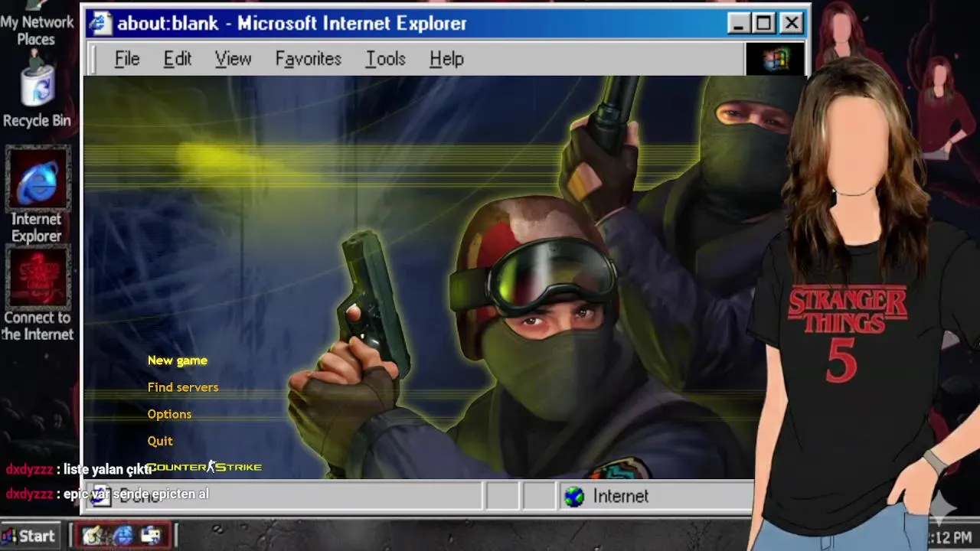
Task: Maximize the Internet Explorer window
Action: click(764, 24)
